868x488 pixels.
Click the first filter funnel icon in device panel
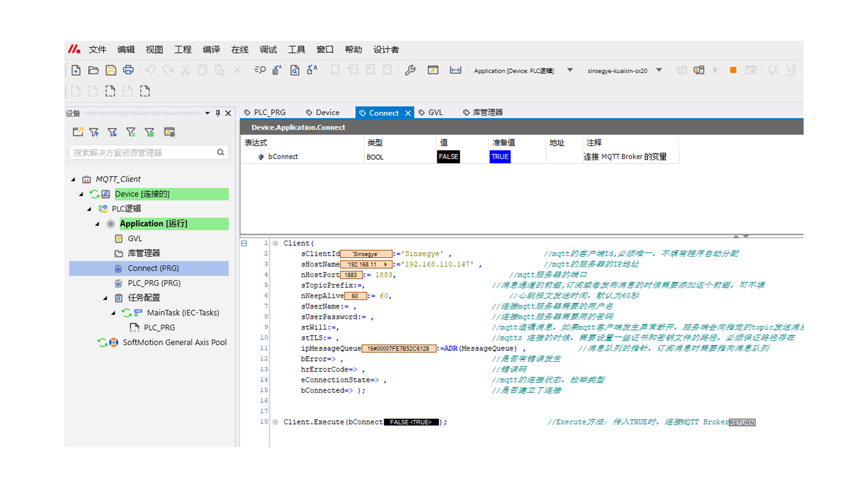coord(94,132)
